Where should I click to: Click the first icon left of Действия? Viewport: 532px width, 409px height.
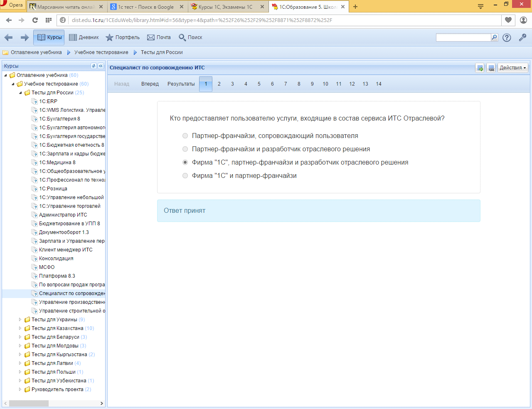click(480, 68)
